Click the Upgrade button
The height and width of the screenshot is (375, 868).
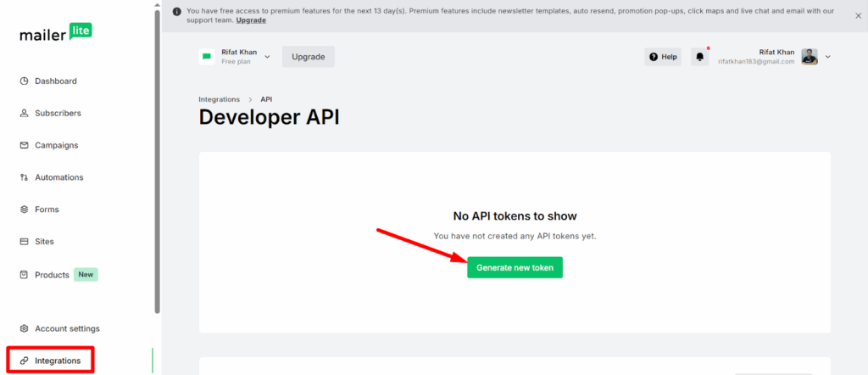309,57
